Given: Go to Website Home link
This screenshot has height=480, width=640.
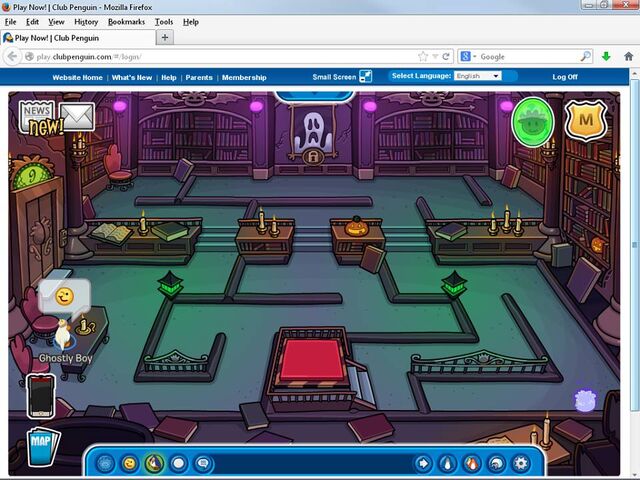Looking at the screenshot, I should click(78, 77).
